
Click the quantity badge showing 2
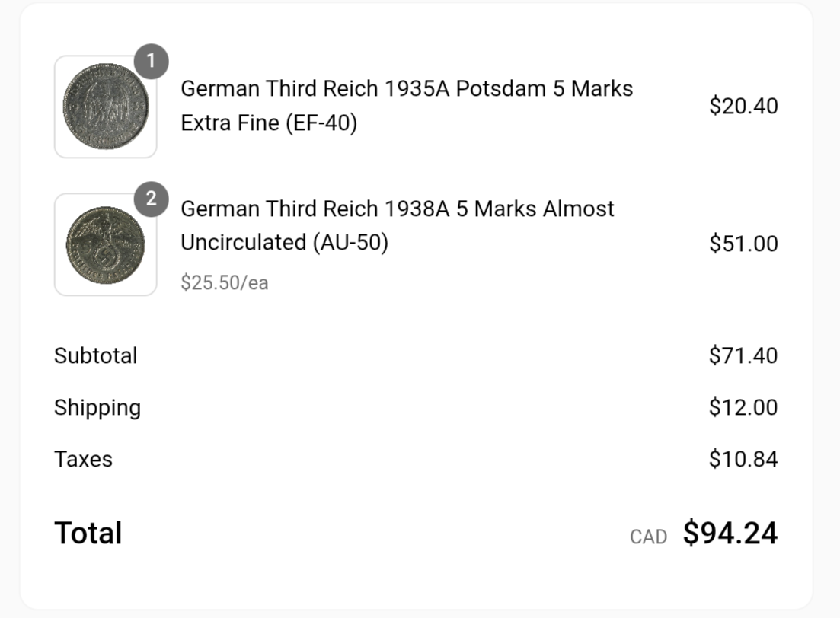point(152,199)
